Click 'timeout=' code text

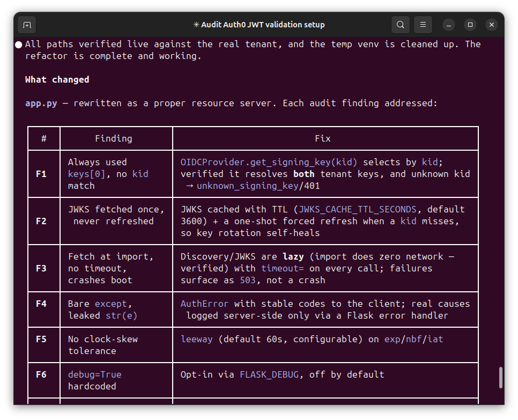[283, 268]
